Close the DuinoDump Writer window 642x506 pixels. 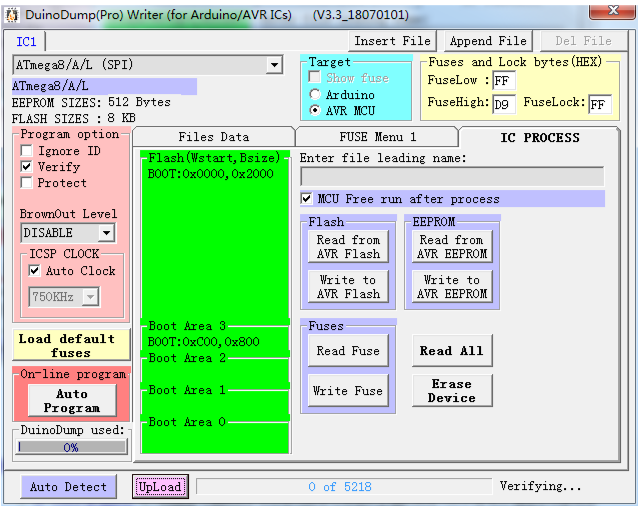tap(612, 10)
